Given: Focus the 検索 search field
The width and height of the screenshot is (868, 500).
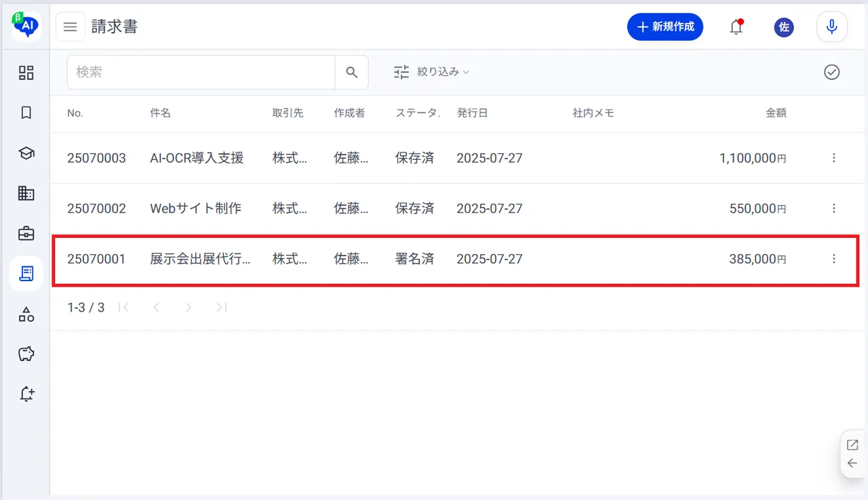Looking at the screenshot, I should coord(201,72).
